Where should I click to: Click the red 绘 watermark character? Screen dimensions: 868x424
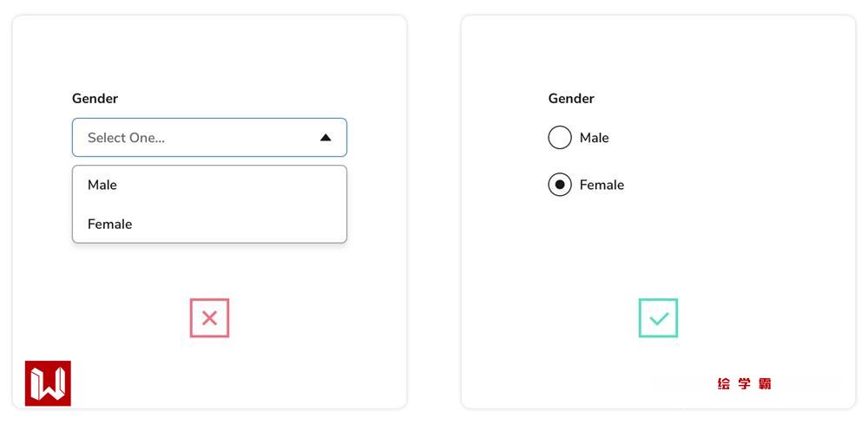[x=724, y=384]
